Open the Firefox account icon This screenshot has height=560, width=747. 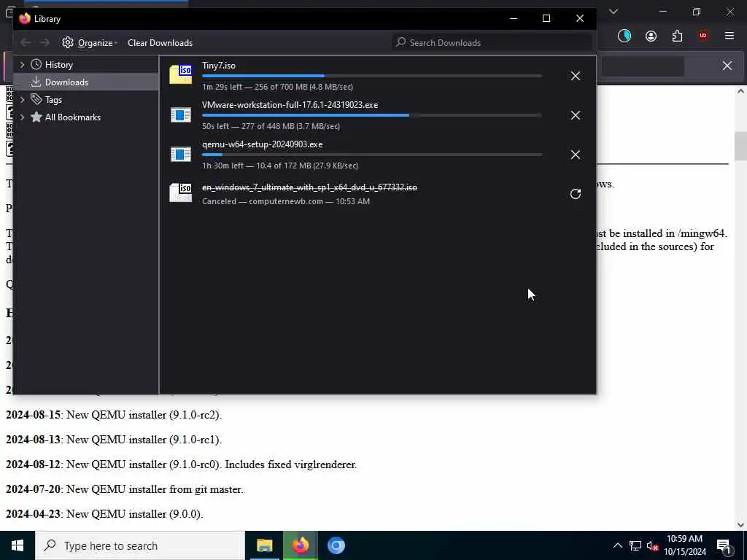coord(651,36)
